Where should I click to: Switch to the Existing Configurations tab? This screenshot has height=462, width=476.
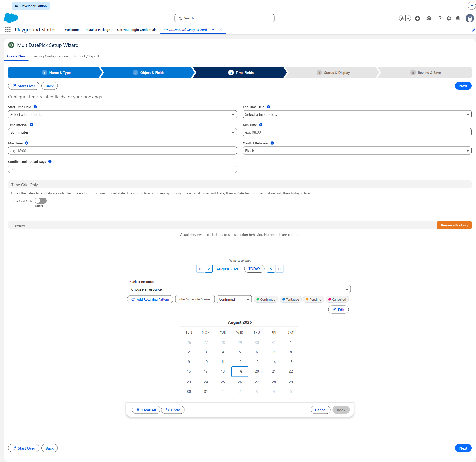click(x=50, y=56)
